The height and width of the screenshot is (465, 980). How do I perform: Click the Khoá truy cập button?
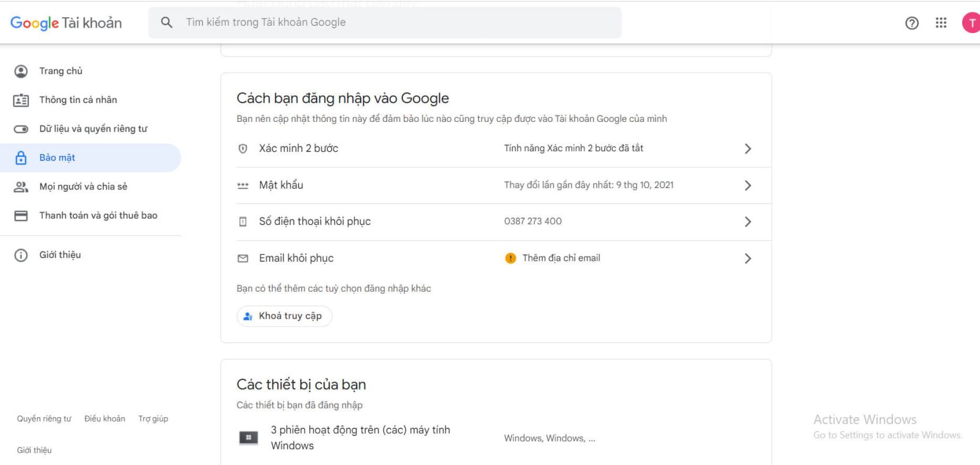(284, 316)
